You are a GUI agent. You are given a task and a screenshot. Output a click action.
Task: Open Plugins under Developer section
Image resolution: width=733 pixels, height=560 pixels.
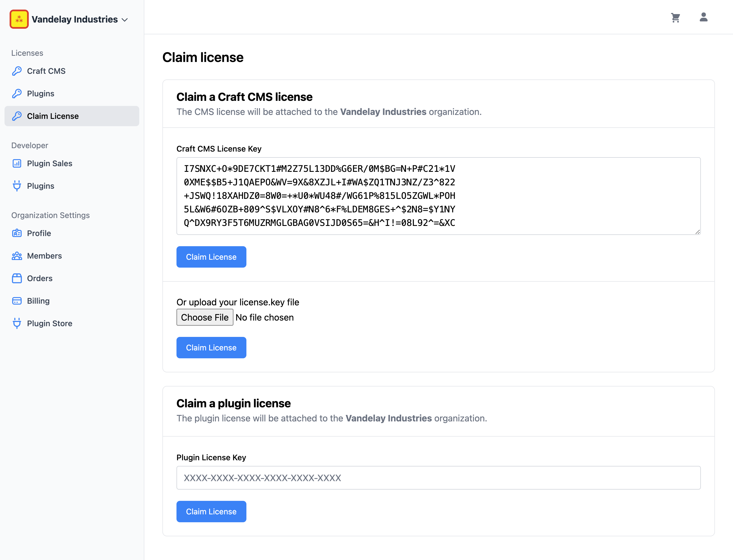[x=72, y=186]
